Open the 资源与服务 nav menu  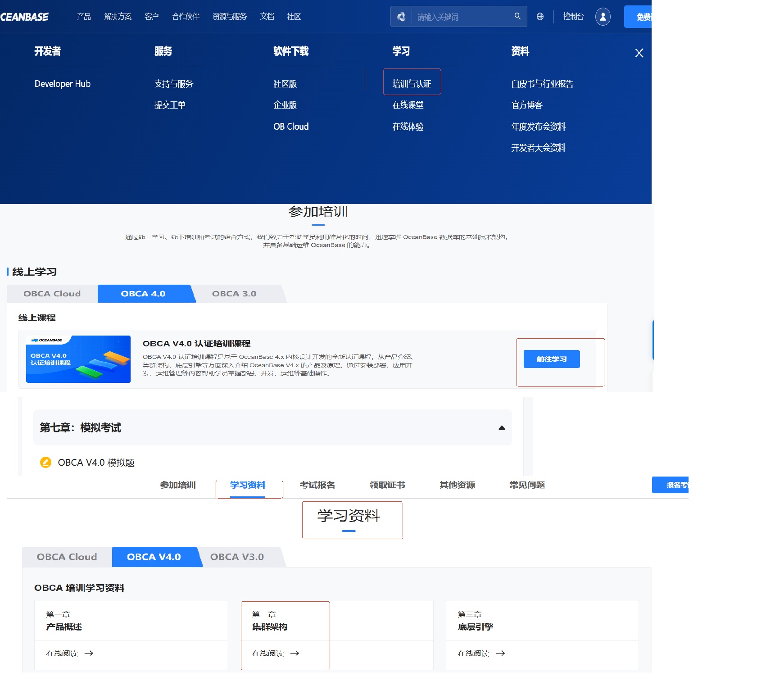pos(230,17)
